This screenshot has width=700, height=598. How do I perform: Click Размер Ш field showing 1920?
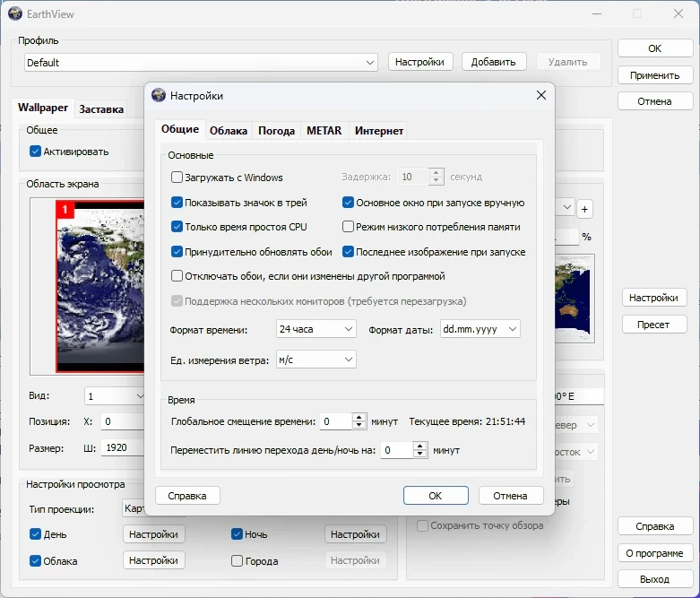123,447
